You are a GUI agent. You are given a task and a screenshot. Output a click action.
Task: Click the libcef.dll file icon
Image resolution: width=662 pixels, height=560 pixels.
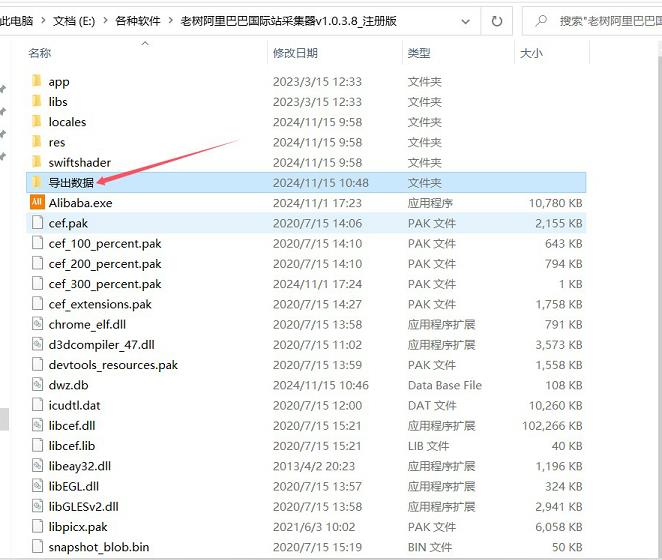[x=38, y=425]
